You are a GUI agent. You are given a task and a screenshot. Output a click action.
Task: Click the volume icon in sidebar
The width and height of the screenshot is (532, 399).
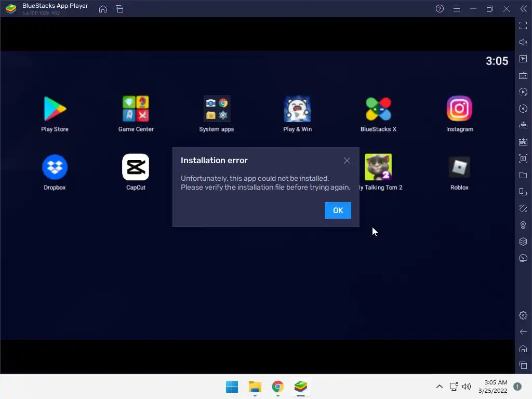(523, 42)
